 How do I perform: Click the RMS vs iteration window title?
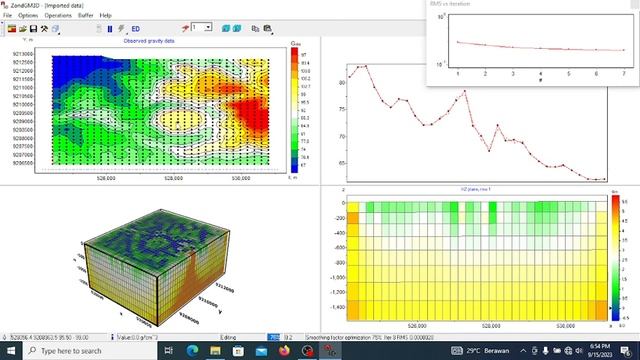pos(450,4)
